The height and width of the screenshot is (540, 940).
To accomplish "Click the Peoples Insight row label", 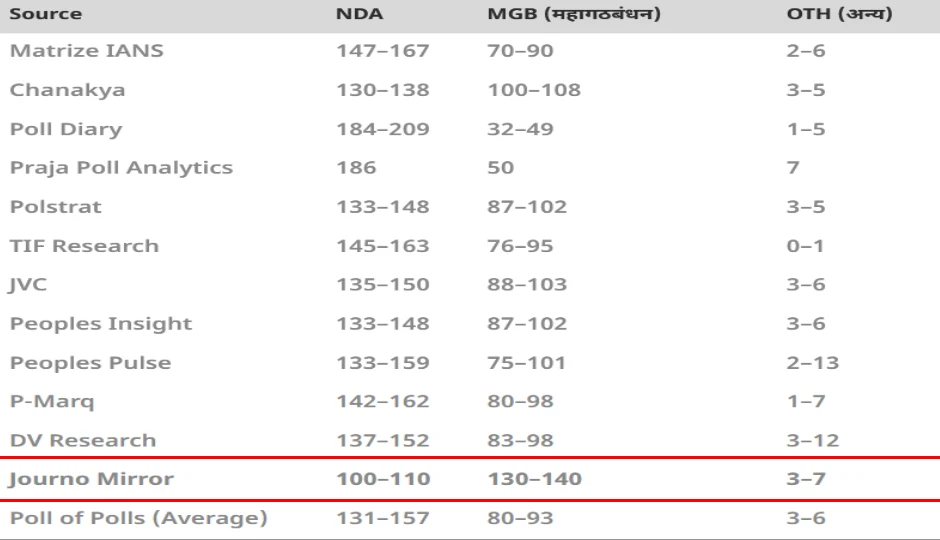I will 101,324.
